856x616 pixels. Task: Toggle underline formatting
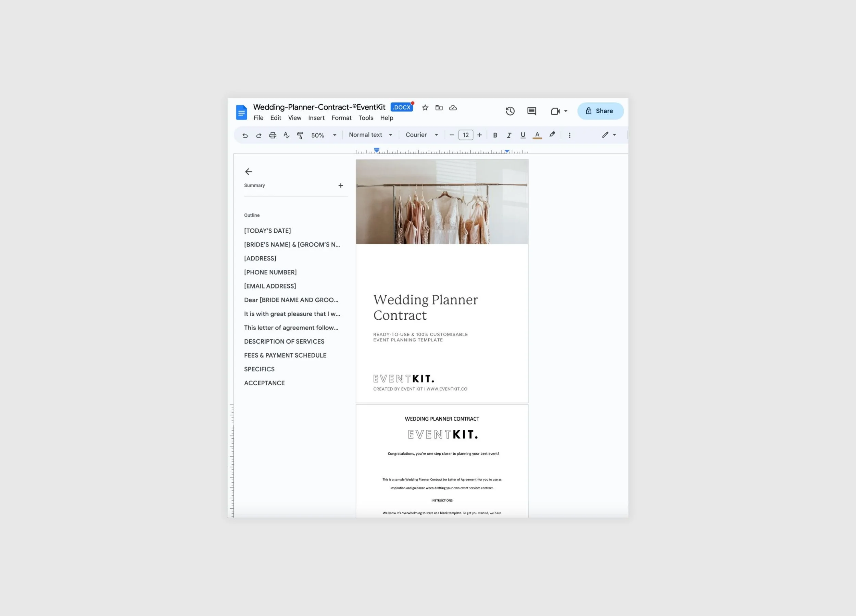523,135
